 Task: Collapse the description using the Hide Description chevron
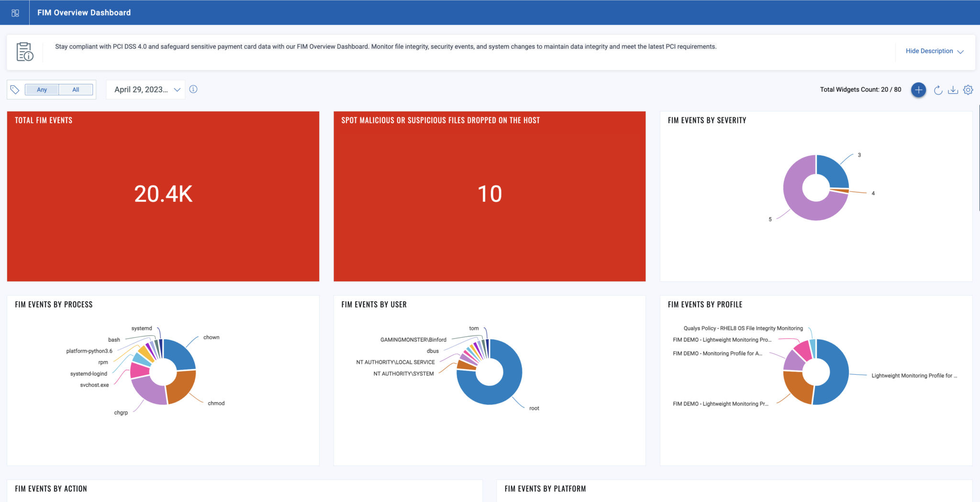[x=961, y=51]
